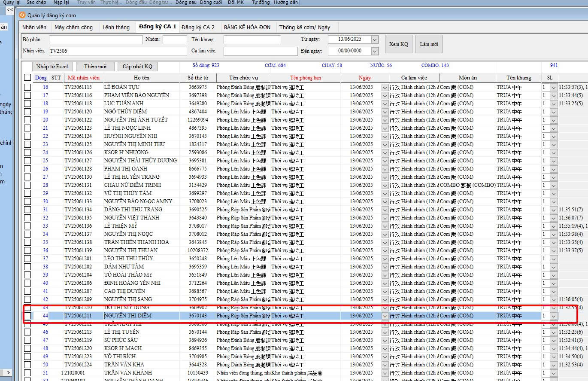This screenshot has height=381, width=588.
Task: Sort by Họ tên column header
Action: coord(141,78)
